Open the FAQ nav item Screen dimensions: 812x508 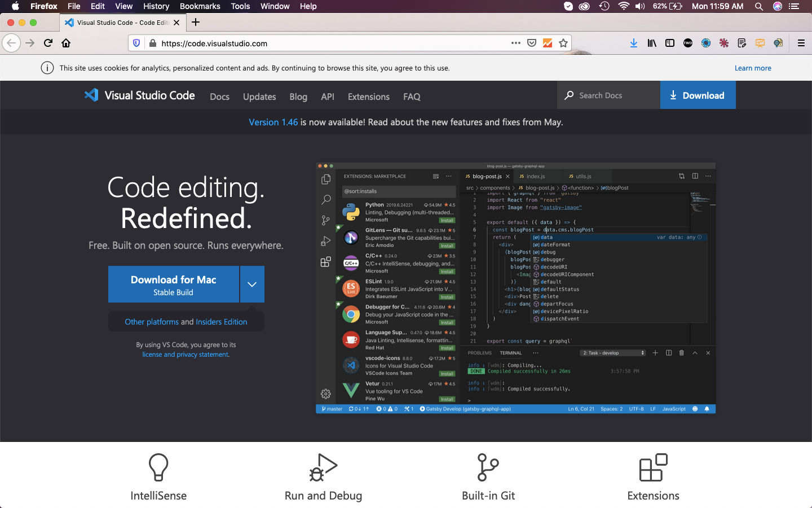click(412, 97)
